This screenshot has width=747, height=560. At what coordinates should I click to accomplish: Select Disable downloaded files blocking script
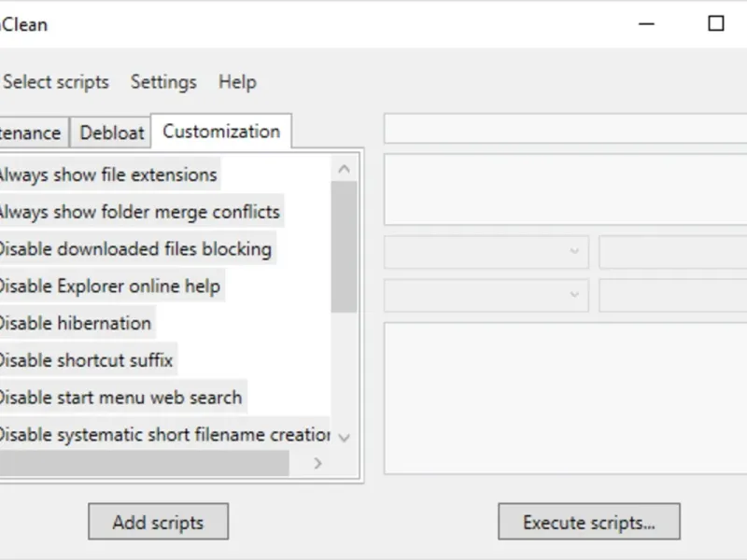pyautogui.click(x=134, y=249)
